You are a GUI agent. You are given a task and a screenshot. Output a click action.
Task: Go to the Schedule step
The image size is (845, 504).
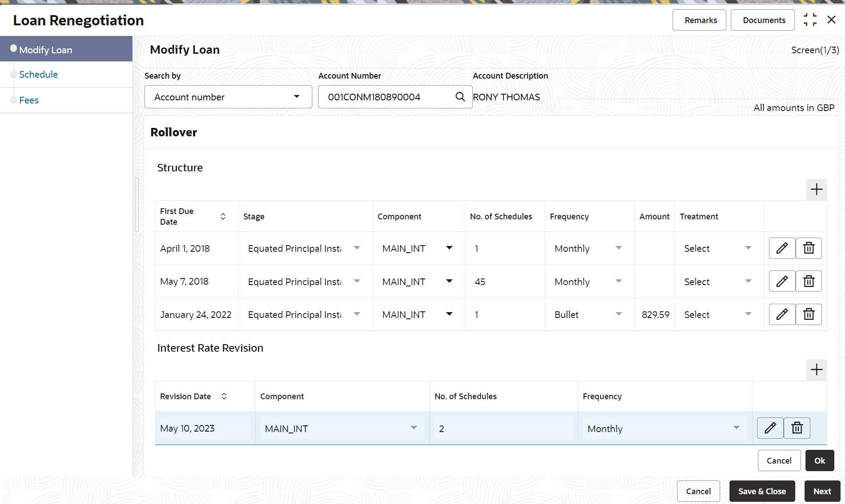(x=38, y=75)
